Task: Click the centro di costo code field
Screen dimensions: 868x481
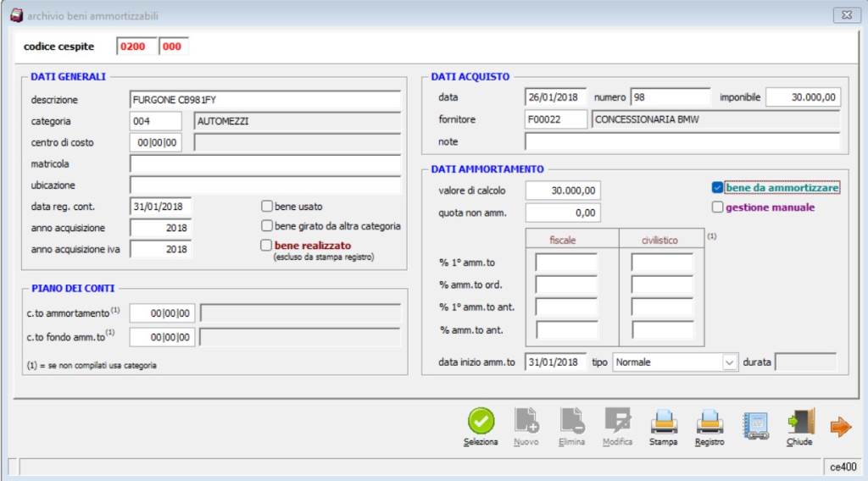Action: [x=156, y=142]
